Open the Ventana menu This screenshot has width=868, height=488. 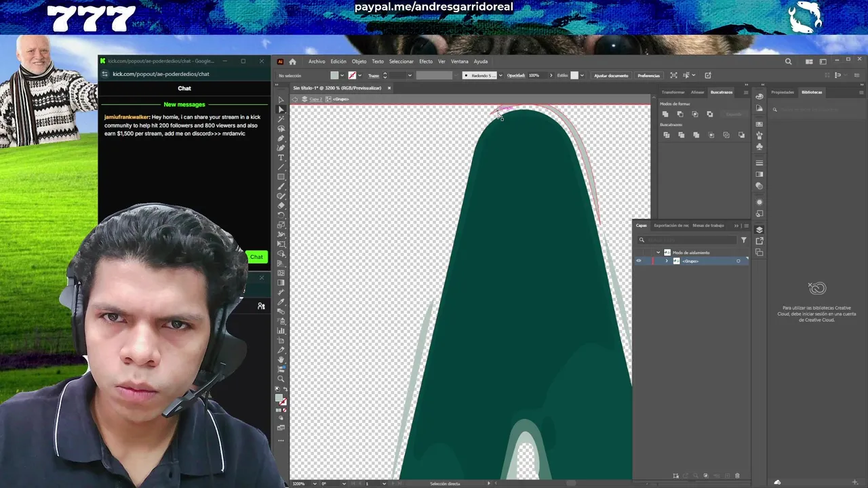459,62
